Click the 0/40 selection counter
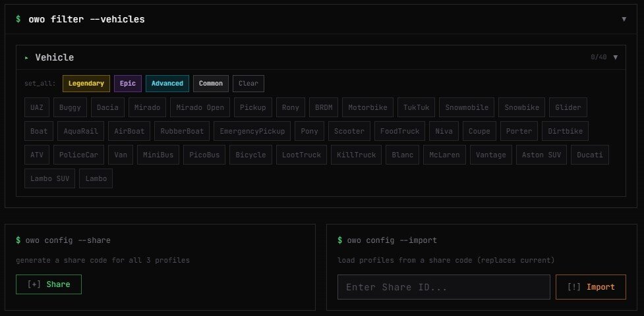The height and width of the screenshot is (316, 644). click(x=599, y=57)
